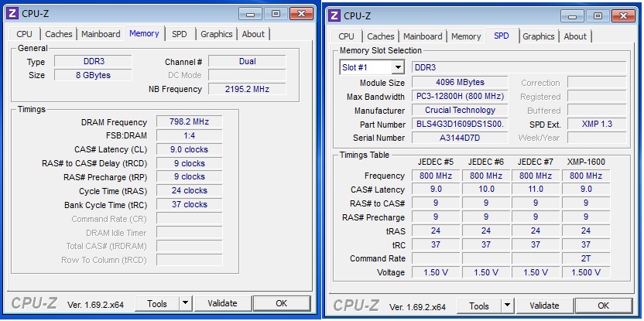Click Tools button in SPD window
644x321 pixels.
pyautogui.click(x=479, y=306)
